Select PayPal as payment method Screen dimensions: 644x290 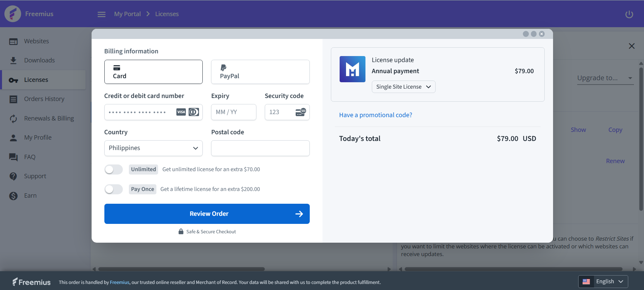pyautogui.click(x=260, y=72)
